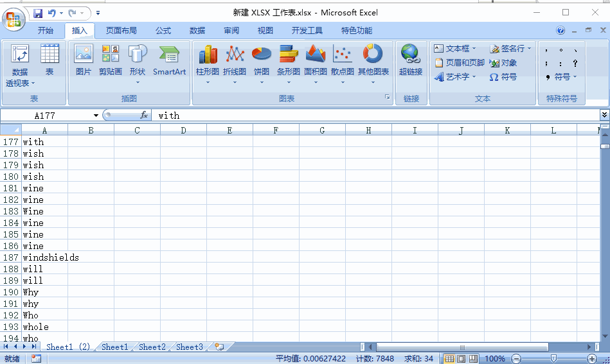Screen dimensions: 610x364
Task: Insert a PivotTable (数据透视表)
Action: coord(20,65)
